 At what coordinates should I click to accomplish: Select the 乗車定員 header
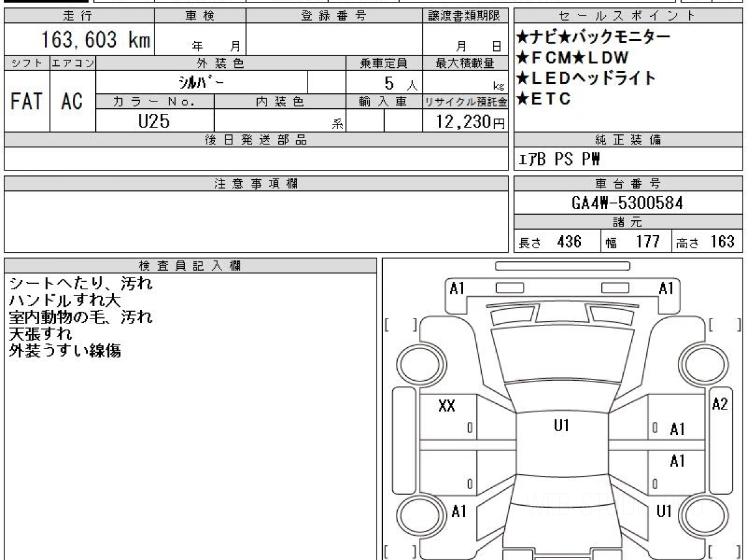(384, 63)
